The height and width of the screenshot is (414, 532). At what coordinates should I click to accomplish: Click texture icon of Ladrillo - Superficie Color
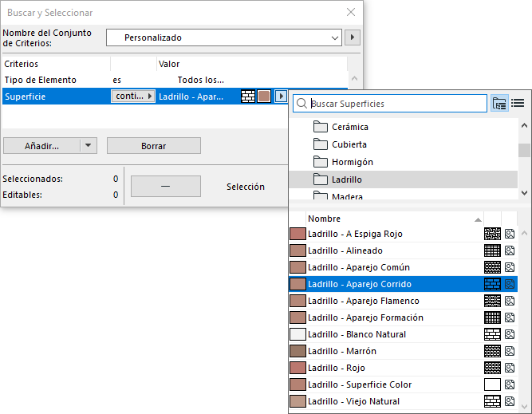[510, 384]
